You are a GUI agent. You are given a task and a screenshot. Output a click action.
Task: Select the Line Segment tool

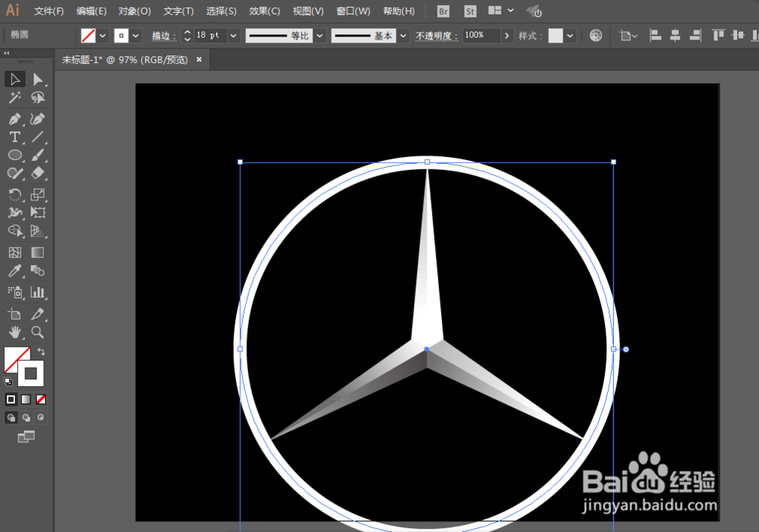pyautogui.click(x=38, y=137)
